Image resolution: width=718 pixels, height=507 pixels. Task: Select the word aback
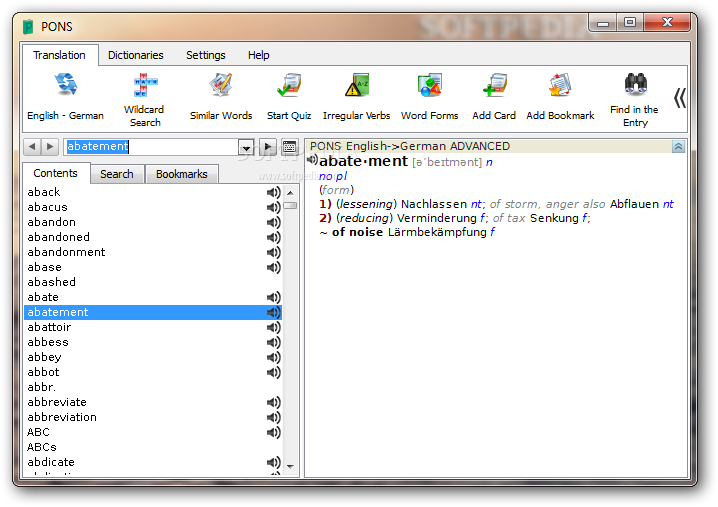pyautogui.click(x=44, y=192)
